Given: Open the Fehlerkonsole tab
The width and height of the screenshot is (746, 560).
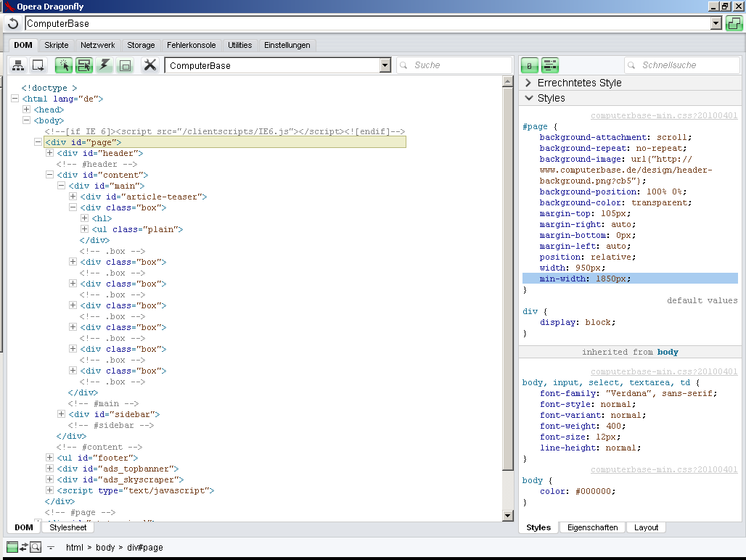Looking at the screenshot, I should click(x=192, y=45).
